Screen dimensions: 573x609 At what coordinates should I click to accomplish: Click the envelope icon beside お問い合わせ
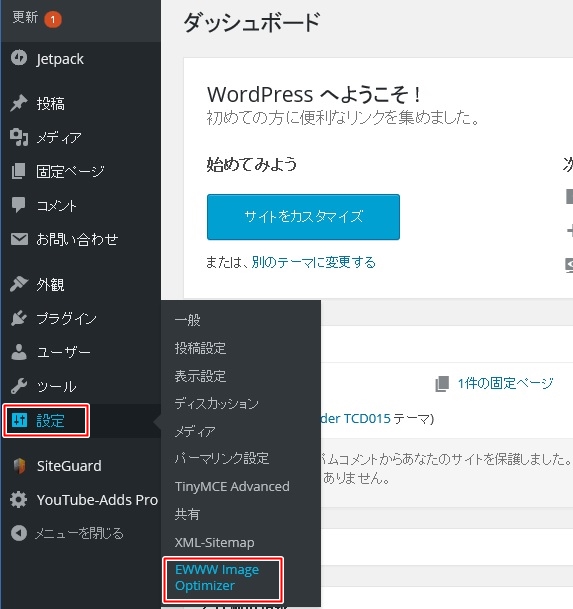pos(19,239)
